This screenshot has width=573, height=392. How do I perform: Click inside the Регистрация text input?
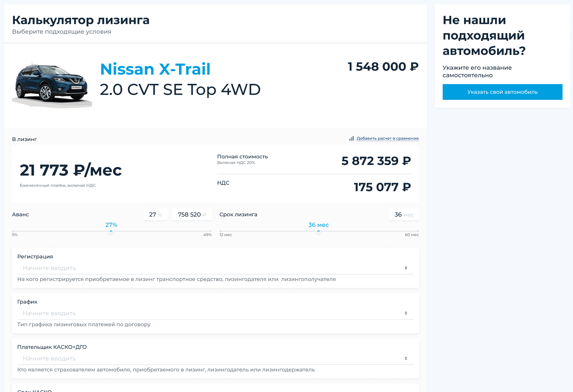(x=197, y=268)
